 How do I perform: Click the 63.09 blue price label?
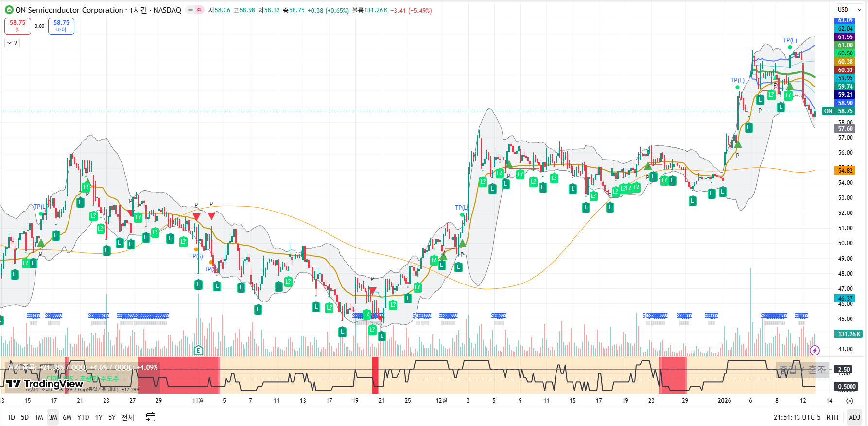pos(845,20)
